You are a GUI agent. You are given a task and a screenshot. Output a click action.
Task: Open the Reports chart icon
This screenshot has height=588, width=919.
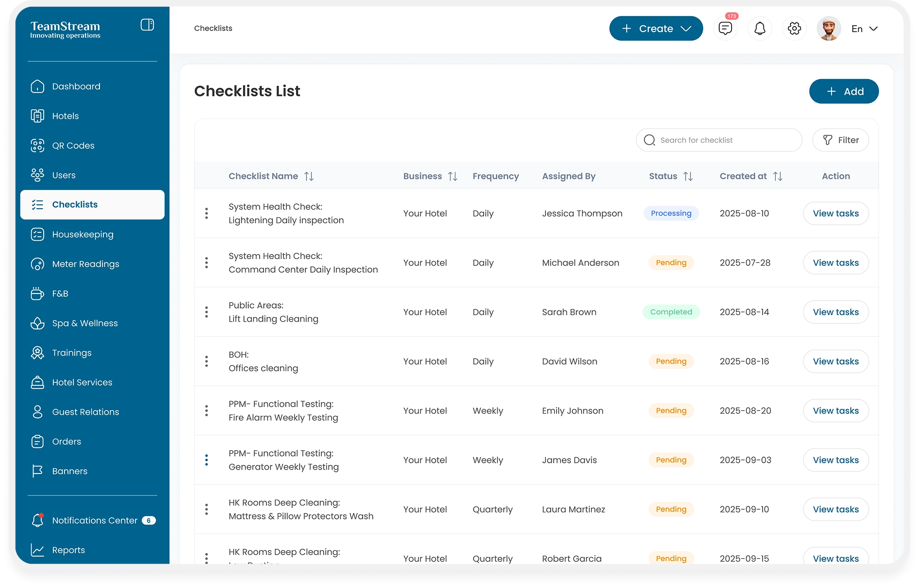point(37,550)
